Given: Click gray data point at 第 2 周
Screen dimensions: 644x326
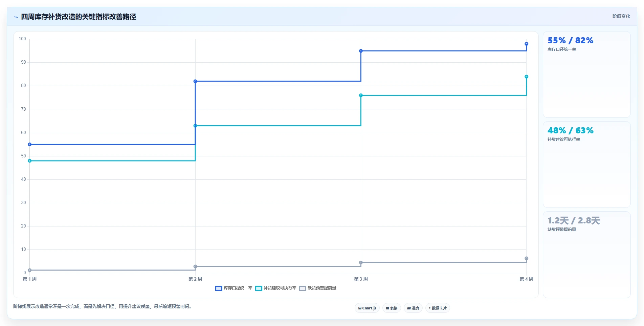Looking at the screenshot, I should point(195,266).
